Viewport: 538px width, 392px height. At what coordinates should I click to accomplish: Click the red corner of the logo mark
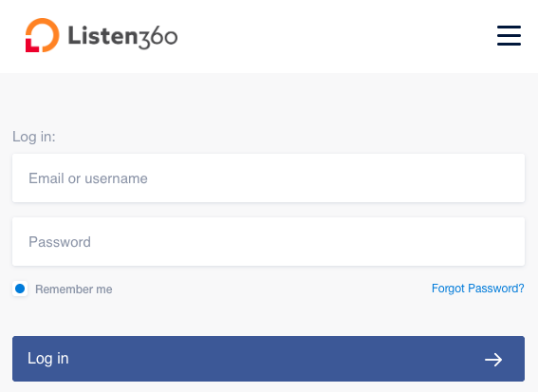[31, 47]
